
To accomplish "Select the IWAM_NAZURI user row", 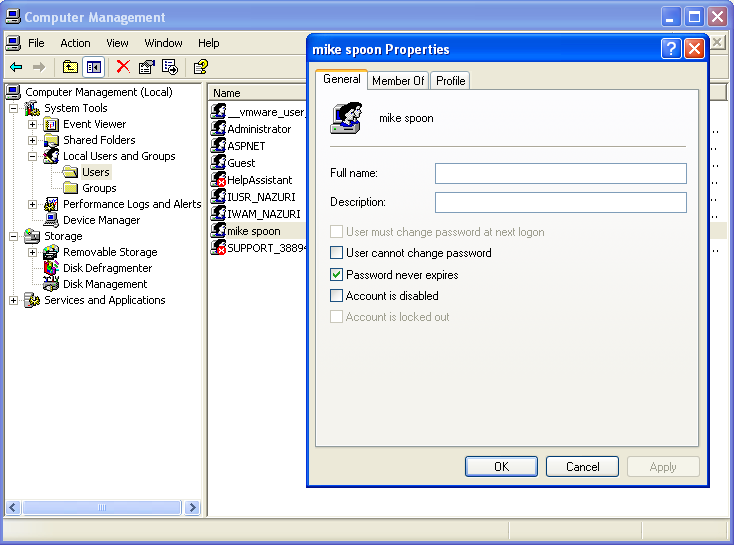I will (x=257, y=214).
